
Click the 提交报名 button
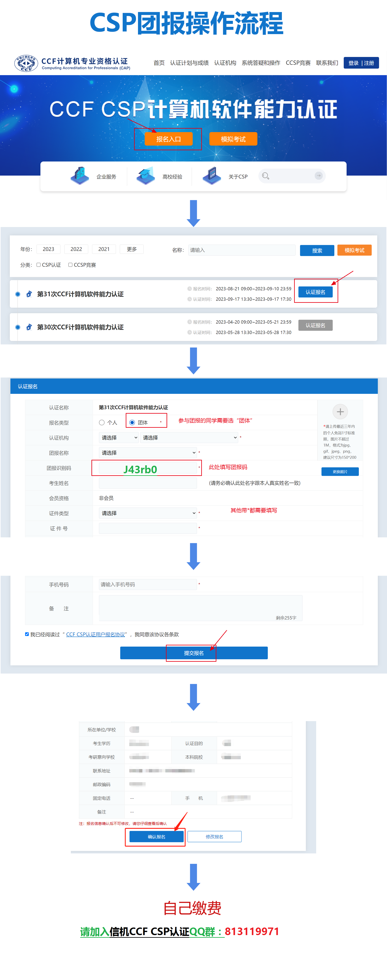click(x=194, y=653)
